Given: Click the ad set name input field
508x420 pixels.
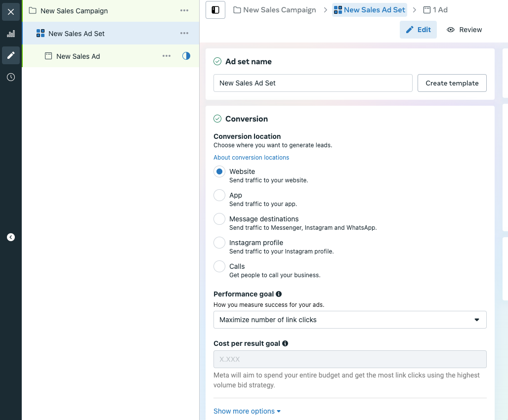Looking at the screenshot, I should [x=313, y=83].
